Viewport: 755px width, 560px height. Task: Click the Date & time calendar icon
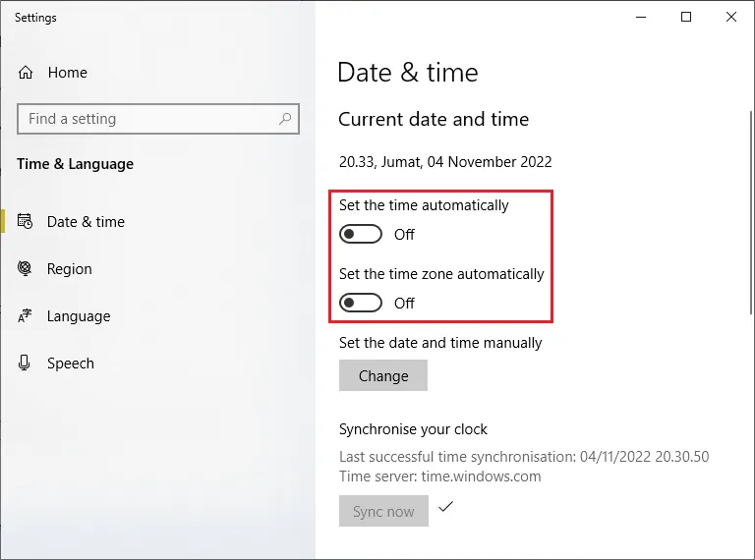[x=25, y=221]
